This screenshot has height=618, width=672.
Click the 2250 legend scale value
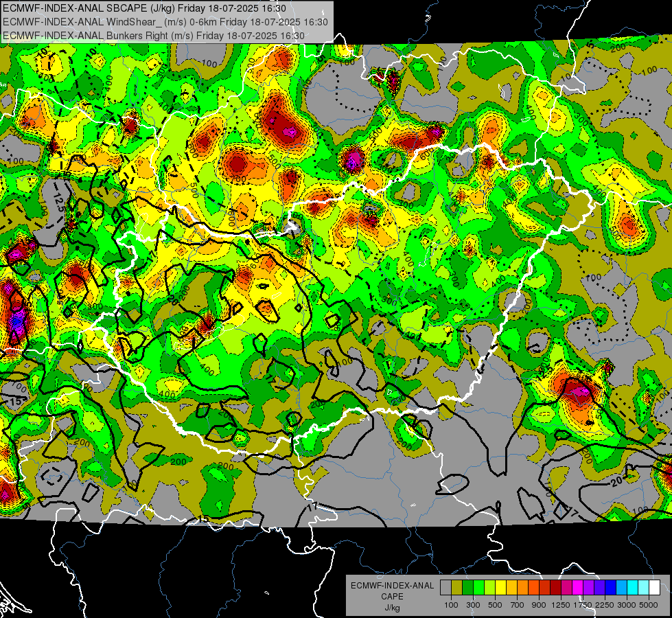(x=605, y=605)
